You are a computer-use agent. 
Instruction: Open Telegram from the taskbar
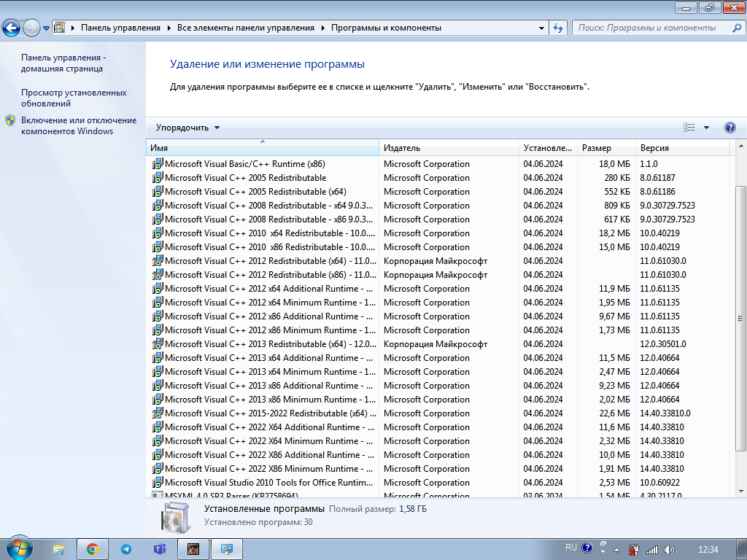[126, 549]
